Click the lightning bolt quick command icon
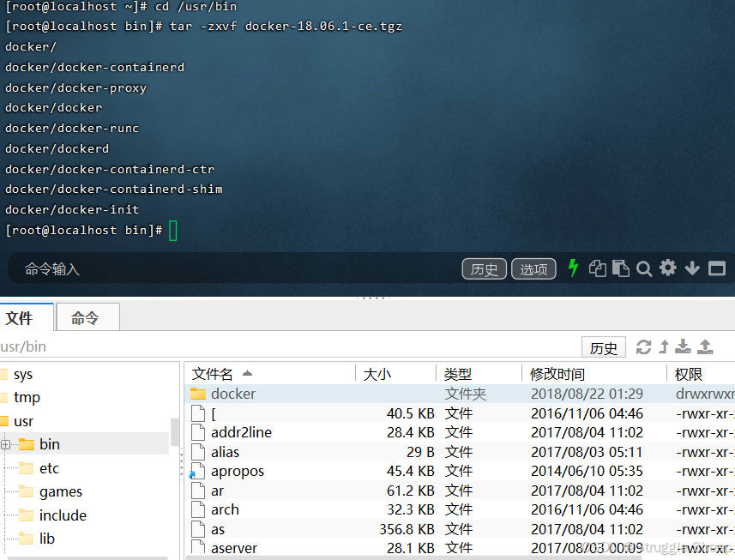 point(573,268)
